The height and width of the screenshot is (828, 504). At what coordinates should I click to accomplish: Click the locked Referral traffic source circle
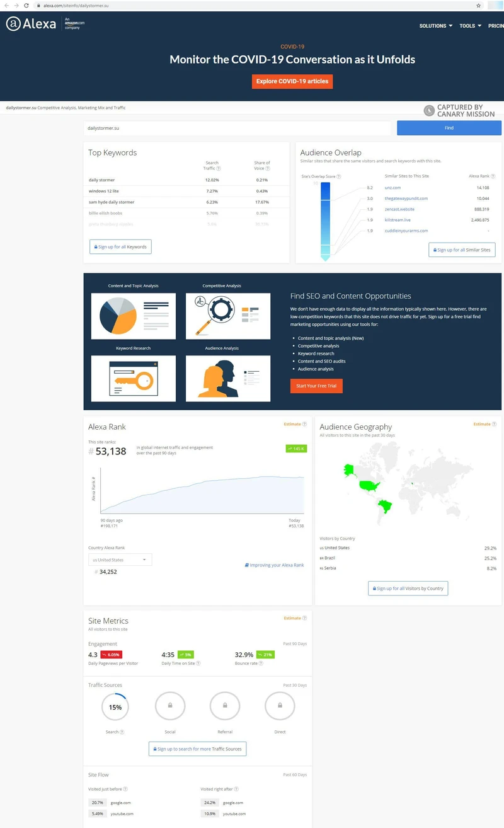pyautogui.click(x=225, y=706)
